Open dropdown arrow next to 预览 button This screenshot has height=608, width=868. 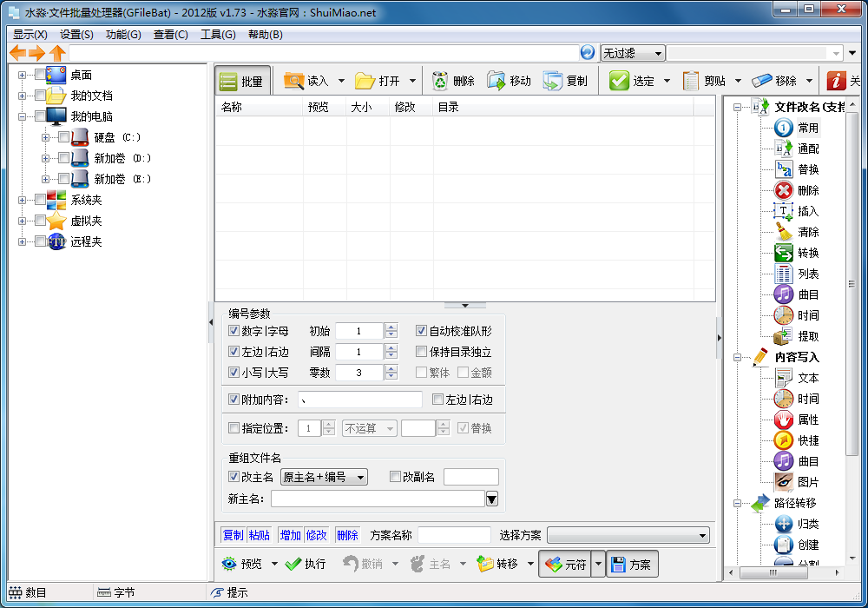coord(274,564)
